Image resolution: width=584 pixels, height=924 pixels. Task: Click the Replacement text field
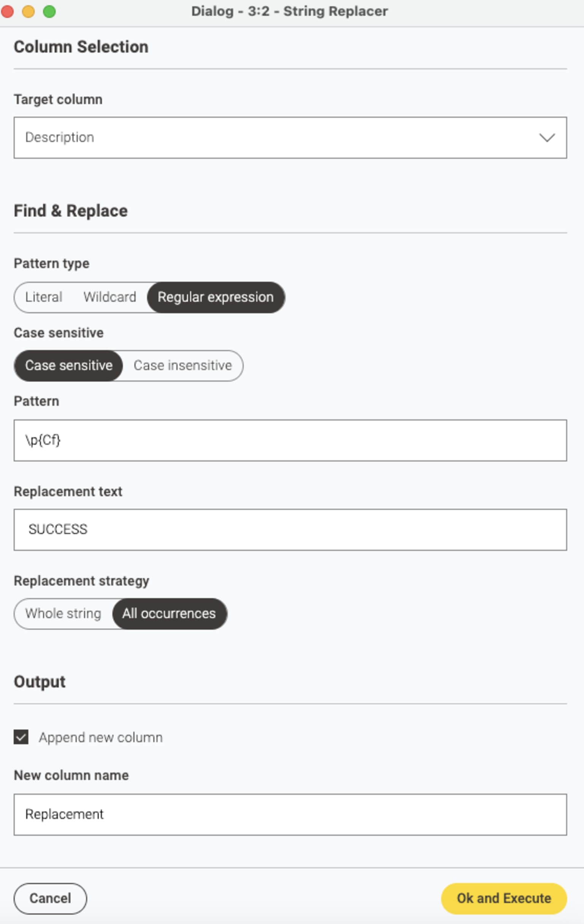(290, 529)
